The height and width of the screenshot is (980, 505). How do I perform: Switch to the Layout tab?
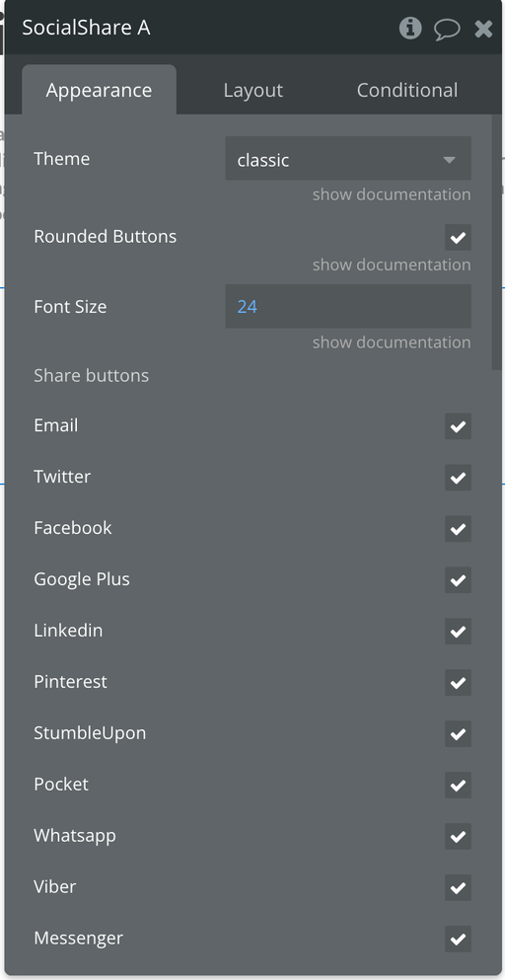253,90
